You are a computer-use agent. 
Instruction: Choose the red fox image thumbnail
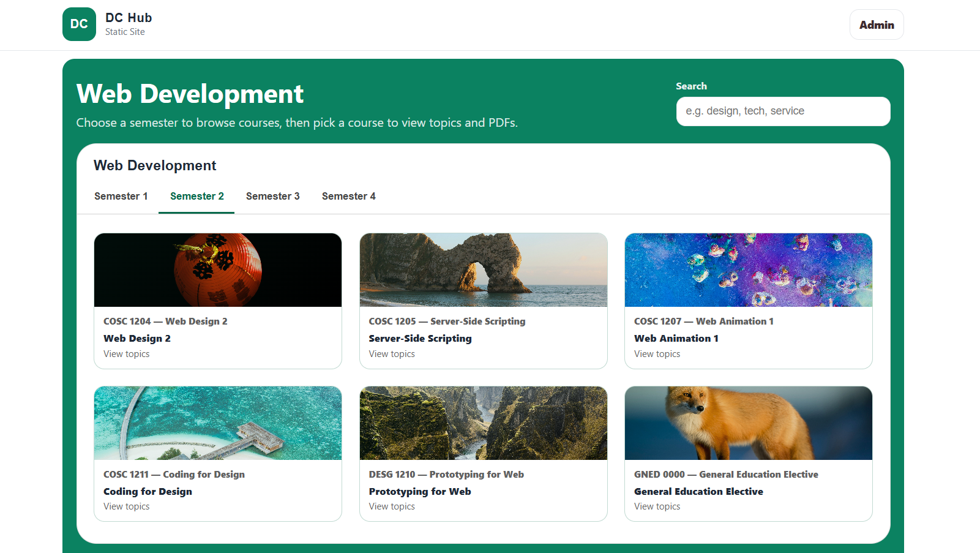pos(748,423)
